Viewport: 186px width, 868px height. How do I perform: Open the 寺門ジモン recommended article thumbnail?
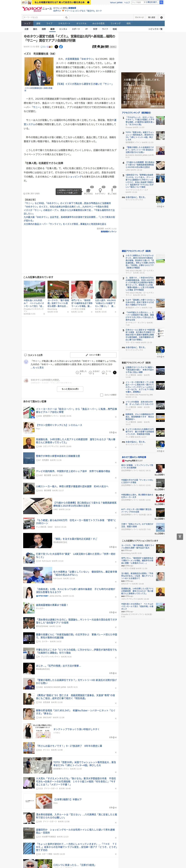(x=82, y=289)
